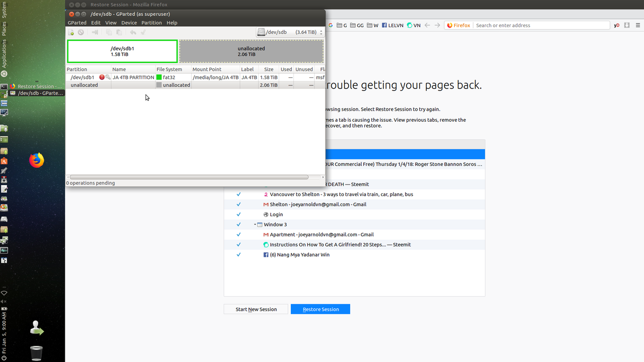Select the unallocated partition row
Screen dimensions: 644x362
click(x=195, y=85)
